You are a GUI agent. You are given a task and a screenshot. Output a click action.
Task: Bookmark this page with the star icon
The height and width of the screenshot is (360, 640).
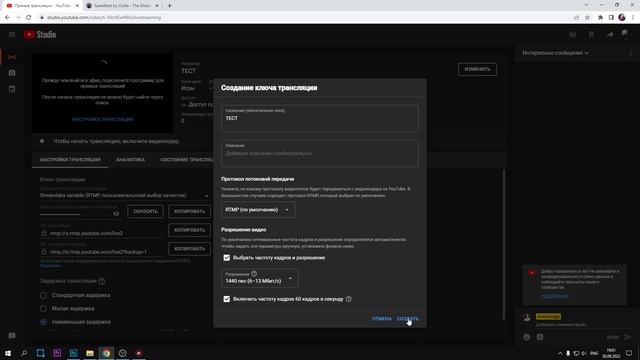click(x=587, y=18)
